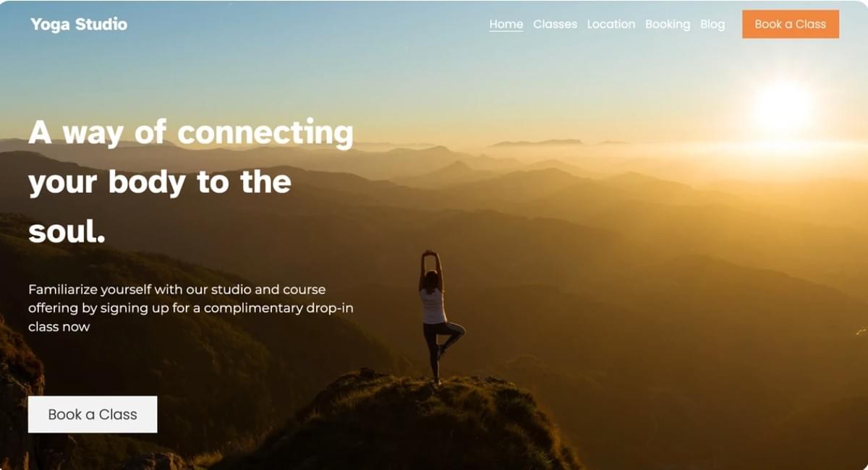Click the grassy peak beneath the woman
The image size is (868, 470).
pos(405,419)
